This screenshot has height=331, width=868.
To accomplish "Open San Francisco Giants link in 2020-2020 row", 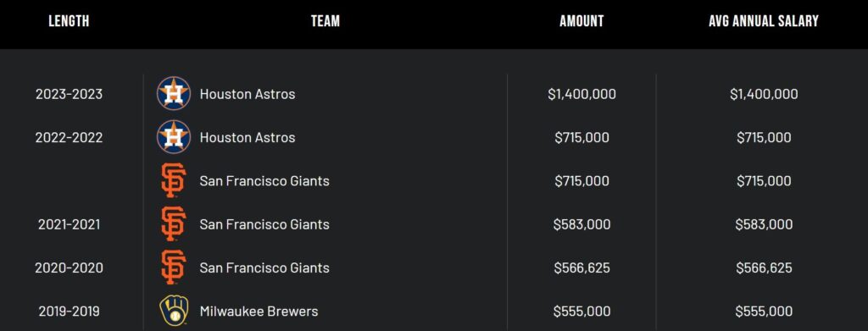I will point(264,268).
